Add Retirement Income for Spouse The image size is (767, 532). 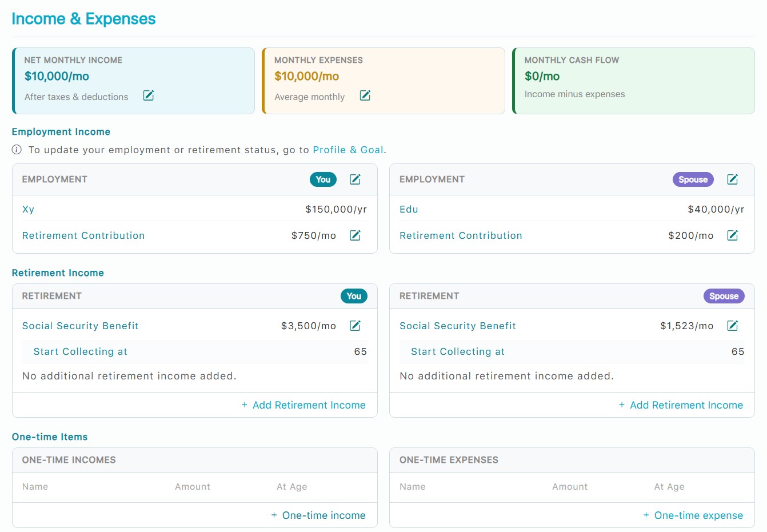pyautogui.click(x=681, y=405)
